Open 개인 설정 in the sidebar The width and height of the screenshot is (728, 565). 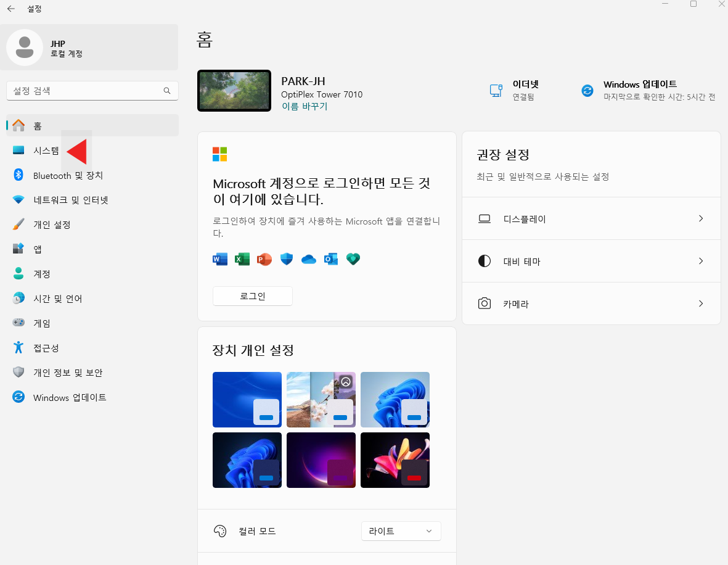(x=92, y=225)
